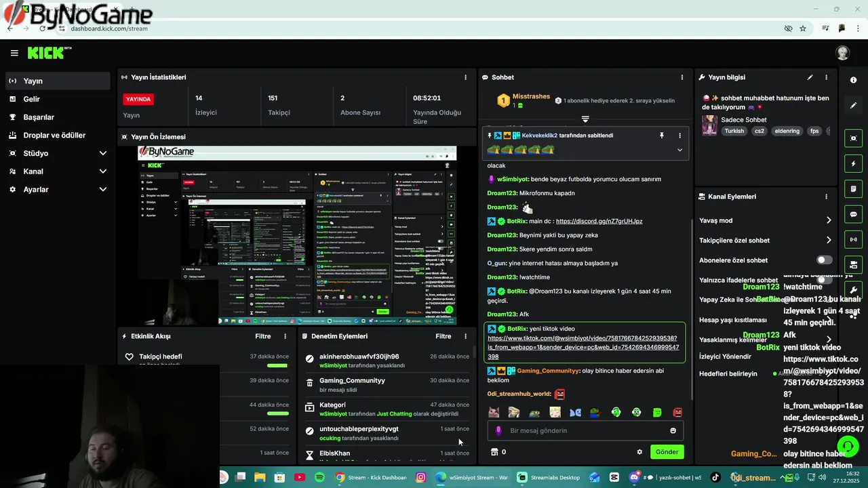Open Yayın bilgisi three-dot options
The image size is (868, 488).
[x=826, y=77]
